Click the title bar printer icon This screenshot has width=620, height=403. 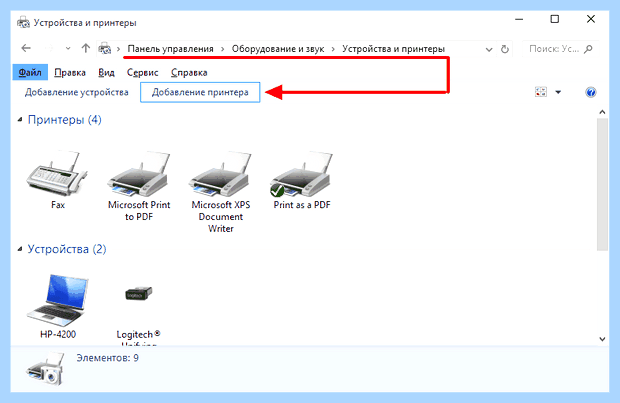(23, 23)
